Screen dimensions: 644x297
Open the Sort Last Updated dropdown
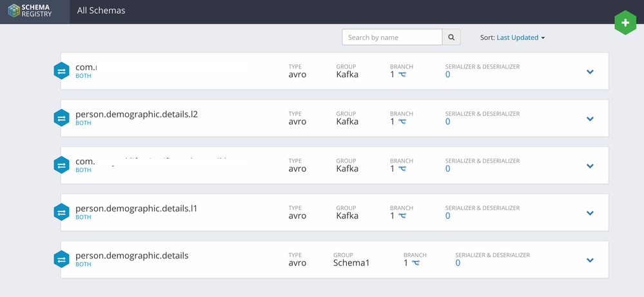point(520,37)
